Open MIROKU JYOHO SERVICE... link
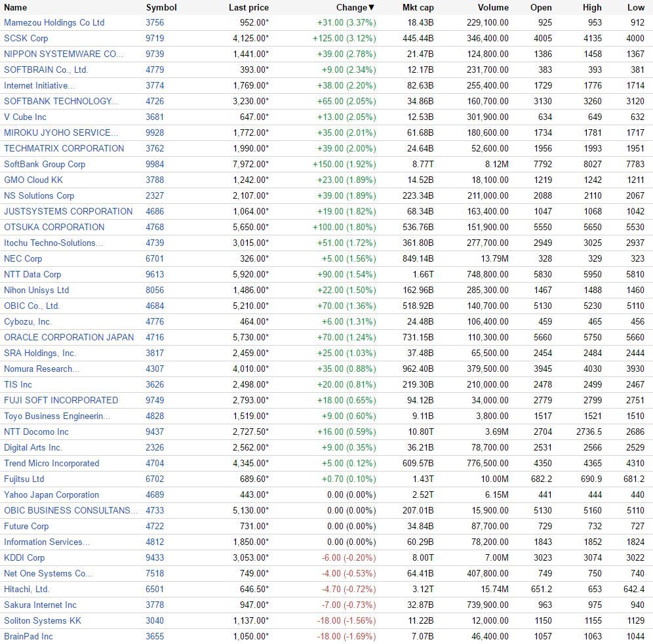Screen dimensions: 653x644 (x=61, y=132)
